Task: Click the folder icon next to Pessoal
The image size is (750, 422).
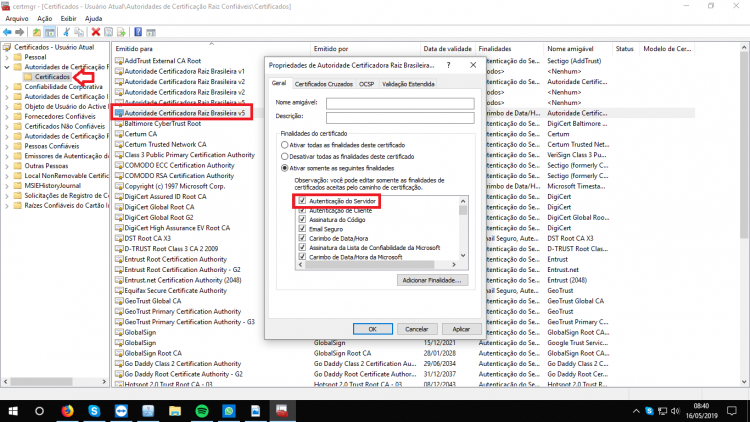Action: (18, 57)
